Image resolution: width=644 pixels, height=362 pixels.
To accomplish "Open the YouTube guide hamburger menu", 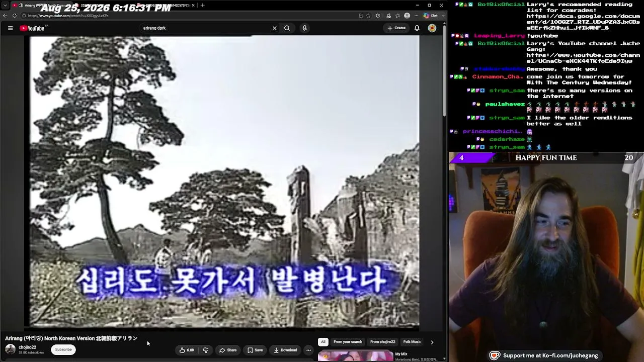I will pyautogui.click(x=10, y=28).
